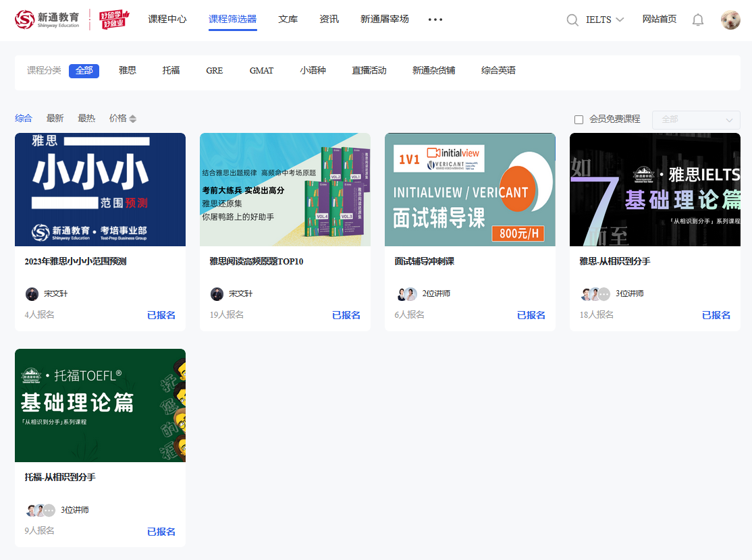Show more navigation items via ellipsis
The height and width of the screenshot is (560, 752).
(435, 20)
